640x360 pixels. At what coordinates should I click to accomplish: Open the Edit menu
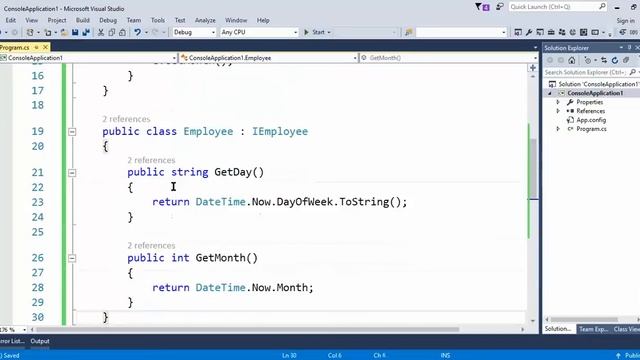[11, 20]
